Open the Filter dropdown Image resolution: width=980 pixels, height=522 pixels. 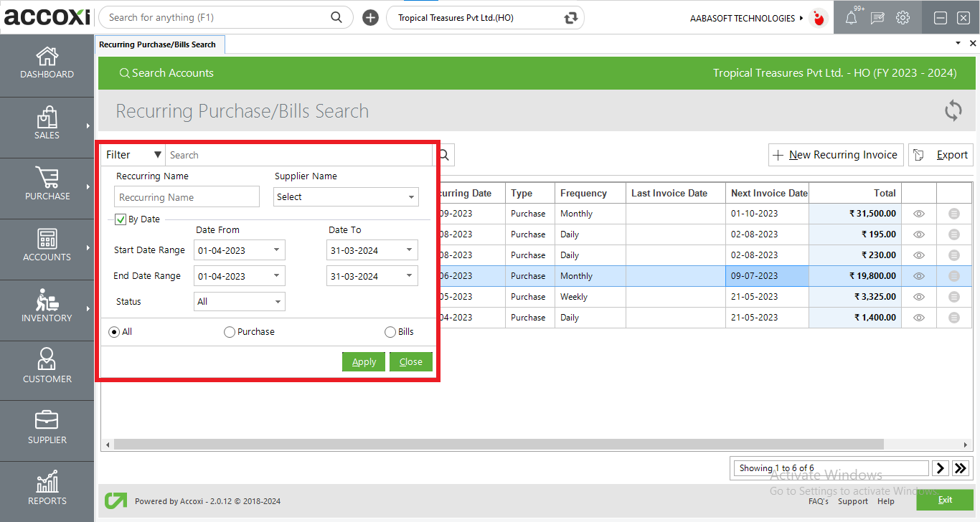click(133, 154)
